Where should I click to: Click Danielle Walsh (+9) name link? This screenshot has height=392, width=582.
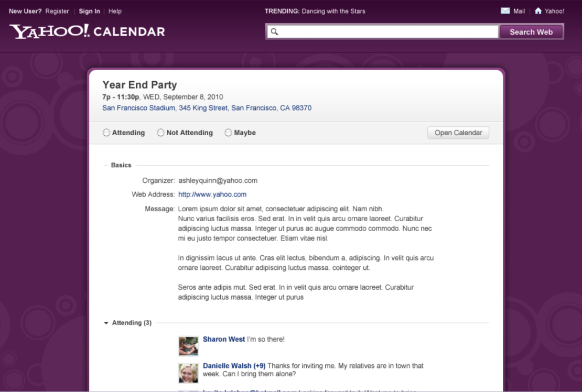pos(234,366)
